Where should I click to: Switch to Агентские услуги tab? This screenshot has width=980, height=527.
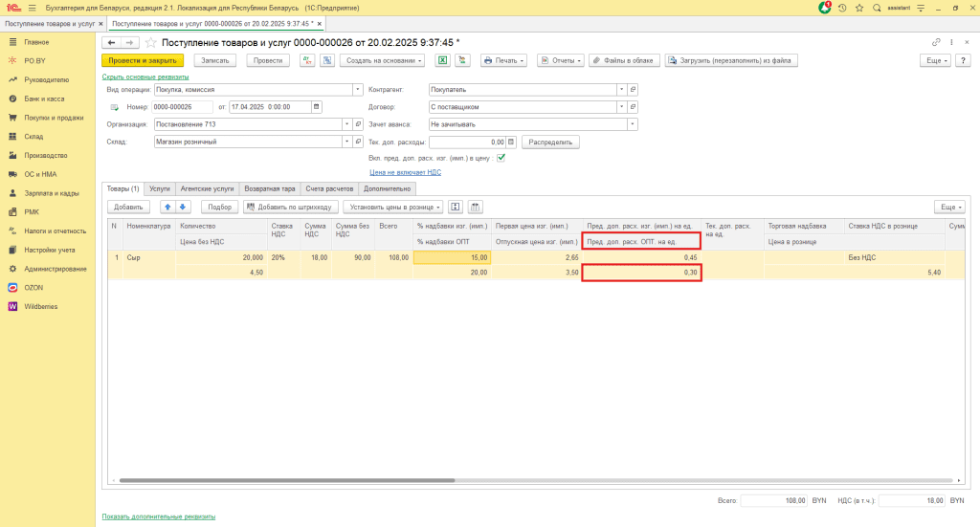click(207, 188)
